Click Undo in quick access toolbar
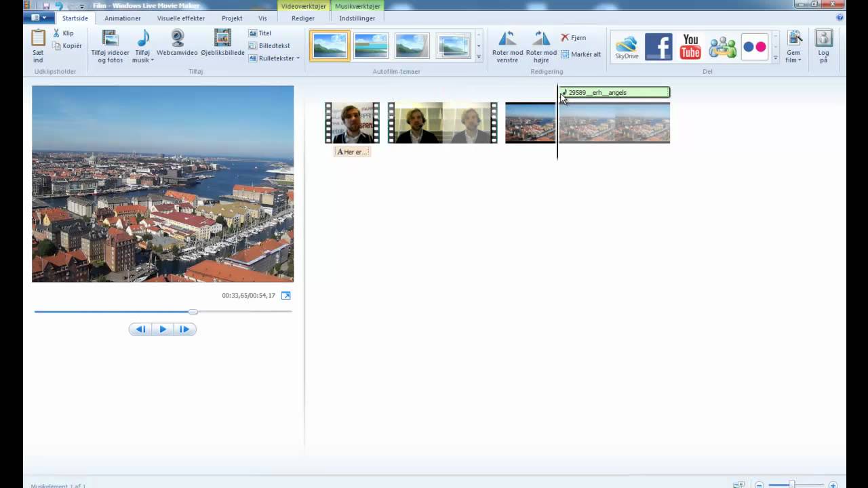Screen dimensions: 868x488 point(59,5)
